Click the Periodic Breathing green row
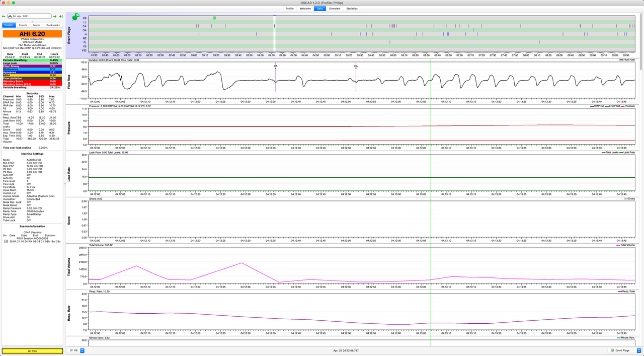 coord(32,60)
